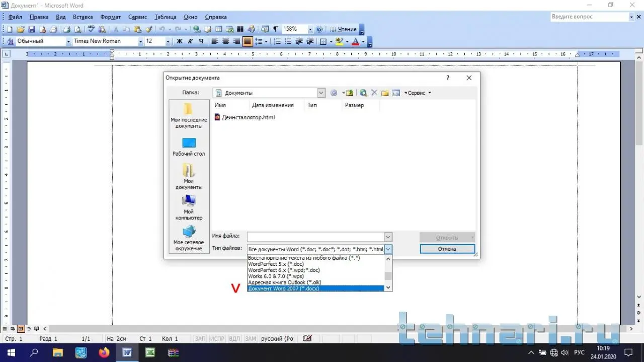Click the Print icon in the standard toolbar
Image resolution: width=644 pixels, height=362 pixels.
point(66,29)
